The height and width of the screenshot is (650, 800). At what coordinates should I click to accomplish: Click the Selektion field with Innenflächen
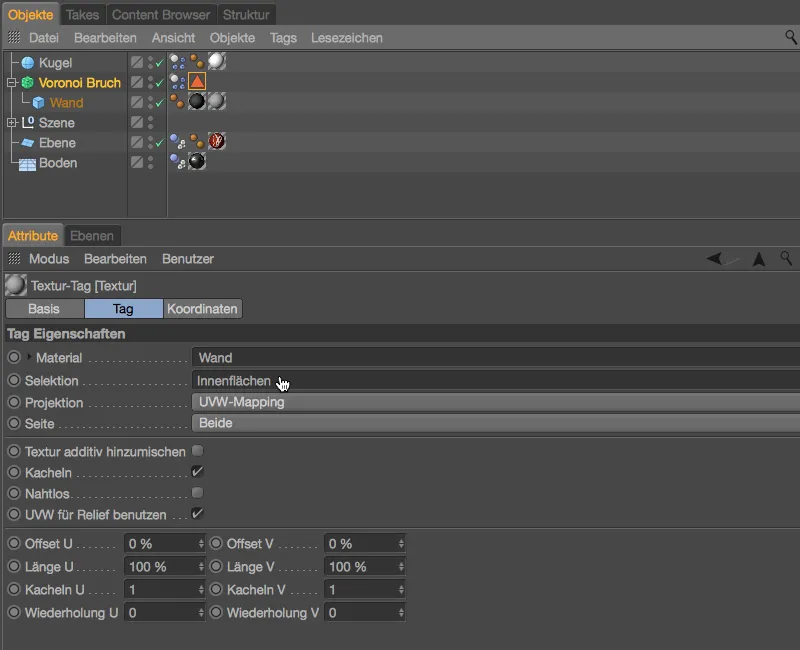[495, 381]
